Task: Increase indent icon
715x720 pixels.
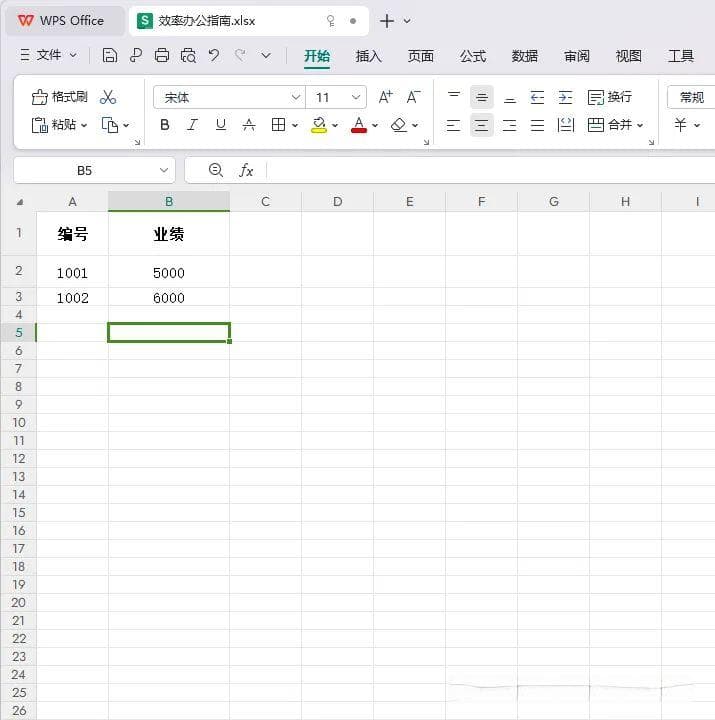Action: pos(565,97)
